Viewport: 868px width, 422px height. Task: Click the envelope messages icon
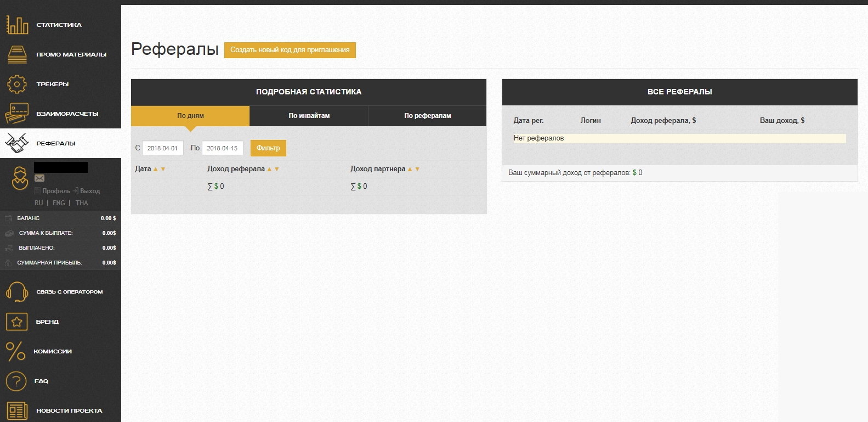[x=39, y=178]
